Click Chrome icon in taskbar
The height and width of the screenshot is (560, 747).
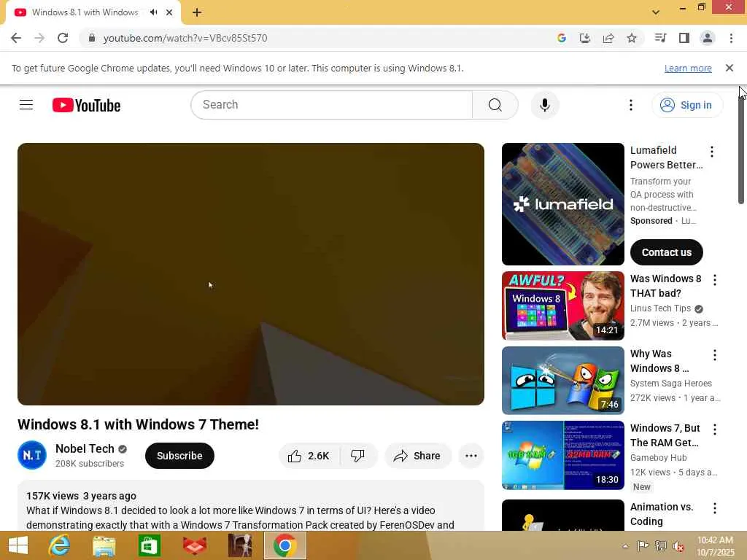coord(285,545)
